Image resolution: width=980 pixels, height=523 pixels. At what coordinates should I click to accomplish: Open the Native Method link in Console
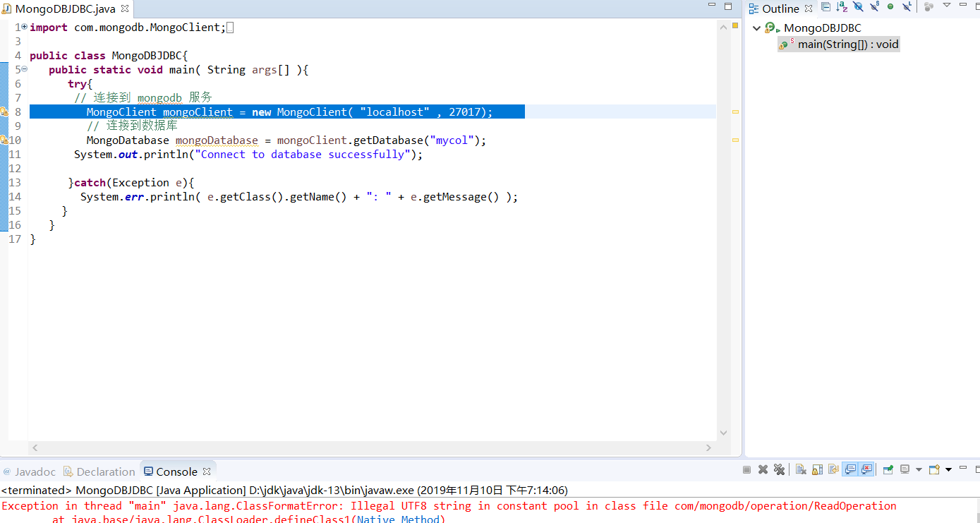tap(399, 519)
